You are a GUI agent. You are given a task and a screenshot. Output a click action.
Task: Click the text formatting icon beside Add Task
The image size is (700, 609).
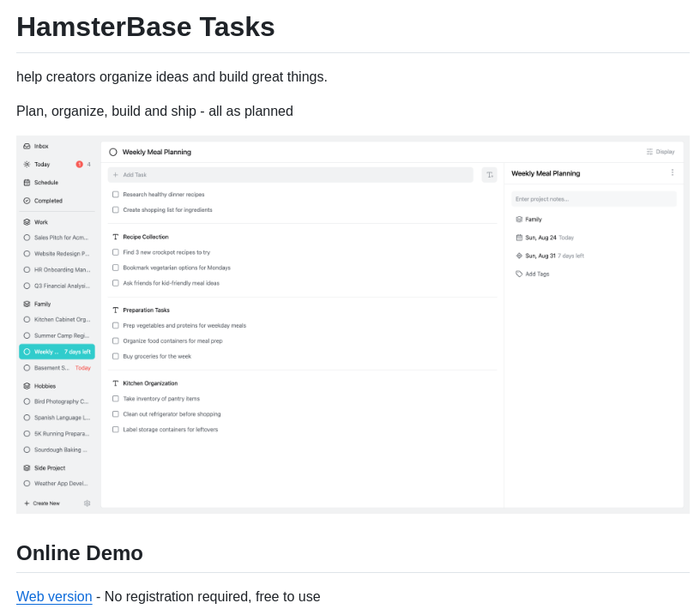[489, 174]
